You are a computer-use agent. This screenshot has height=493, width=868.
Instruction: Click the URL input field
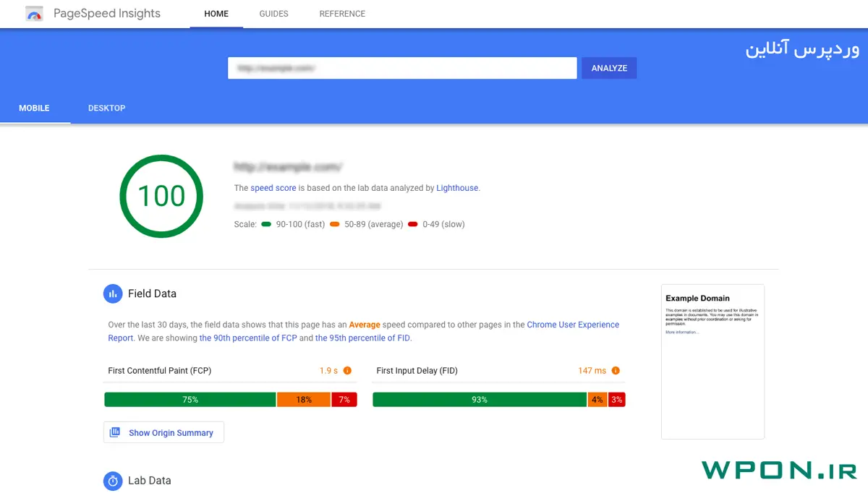[402, 68]
